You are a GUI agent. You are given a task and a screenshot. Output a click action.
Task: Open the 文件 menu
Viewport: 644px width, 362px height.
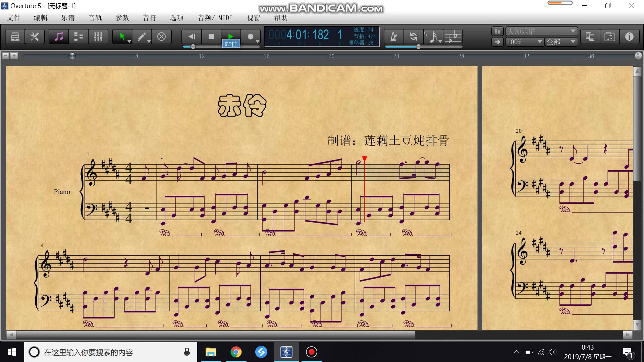[14, 18]
